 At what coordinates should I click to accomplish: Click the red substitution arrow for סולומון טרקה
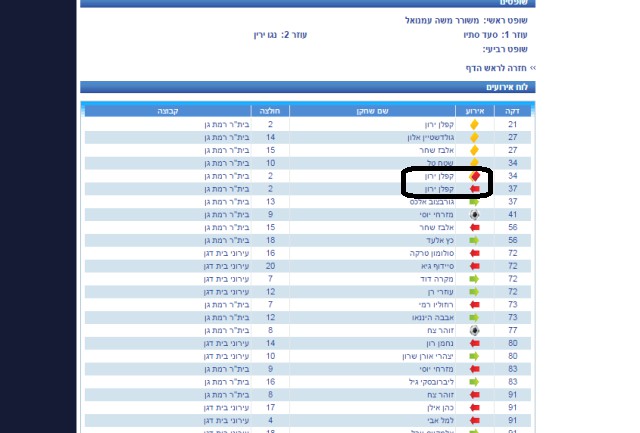[474, 253]
